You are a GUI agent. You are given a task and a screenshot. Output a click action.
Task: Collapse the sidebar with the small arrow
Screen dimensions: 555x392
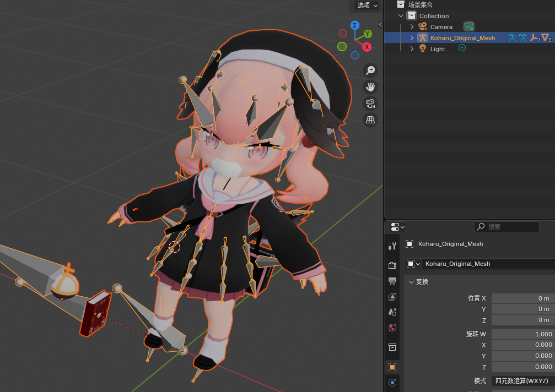pyautogui.click(x=380, y=24)
